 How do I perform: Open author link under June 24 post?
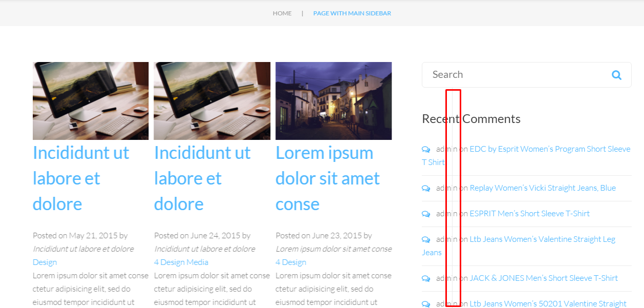pyautogui.click(x=205, y=249)
